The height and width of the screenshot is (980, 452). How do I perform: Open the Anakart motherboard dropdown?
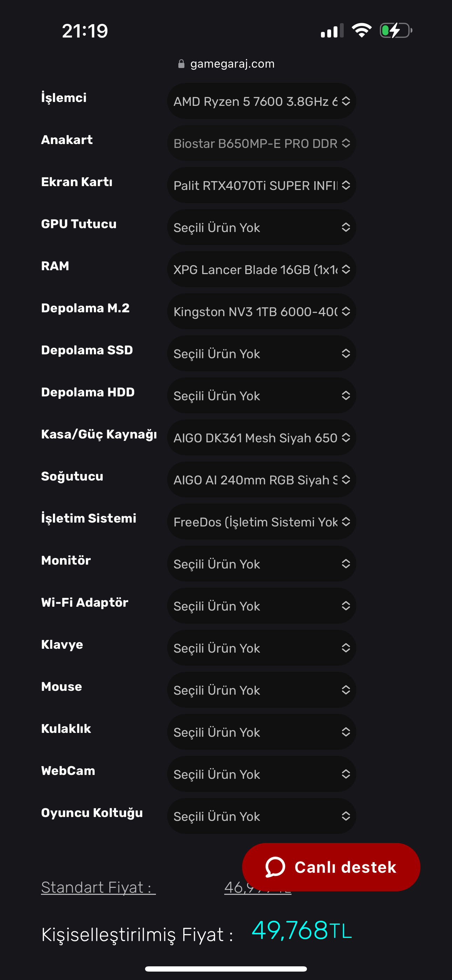(x=261, y=143)
